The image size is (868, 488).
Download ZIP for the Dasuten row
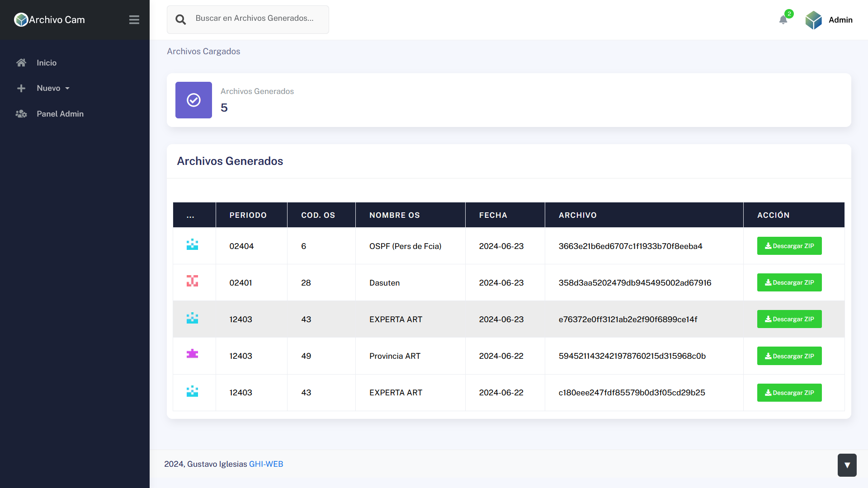(x=789, y=282)
